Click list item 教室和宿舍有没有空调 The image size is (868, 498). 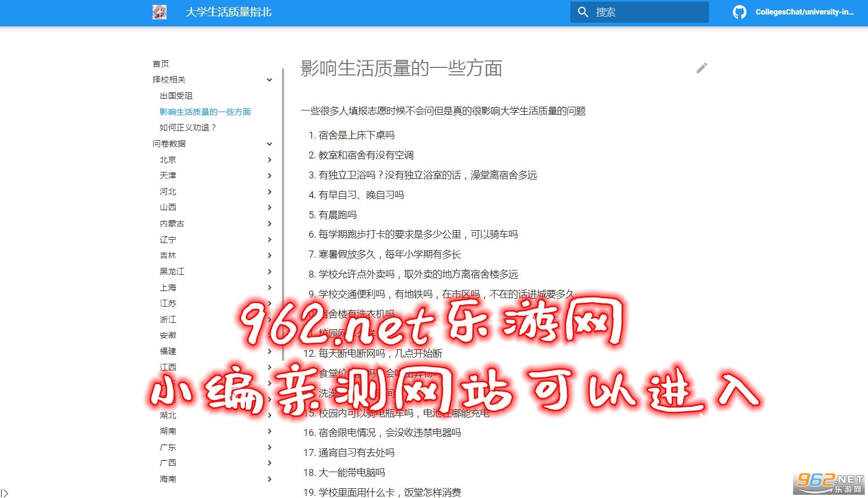366,155
